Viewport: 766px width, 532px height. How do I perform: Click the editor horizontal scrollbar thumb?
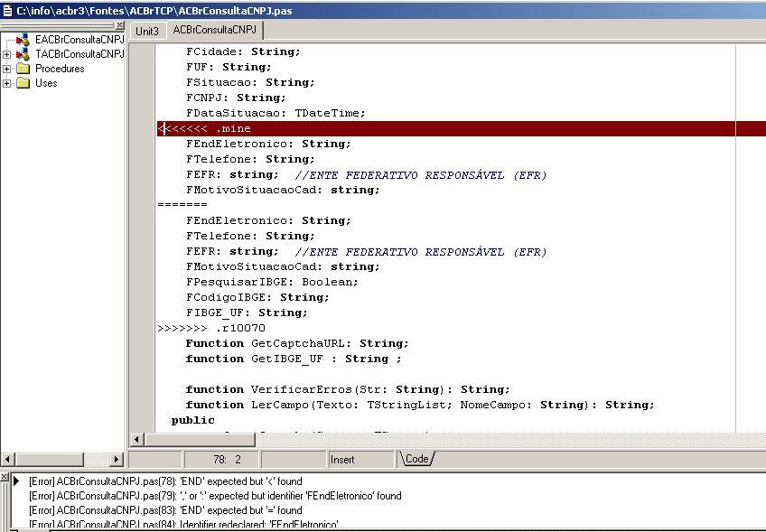click(x=200, y=440)
